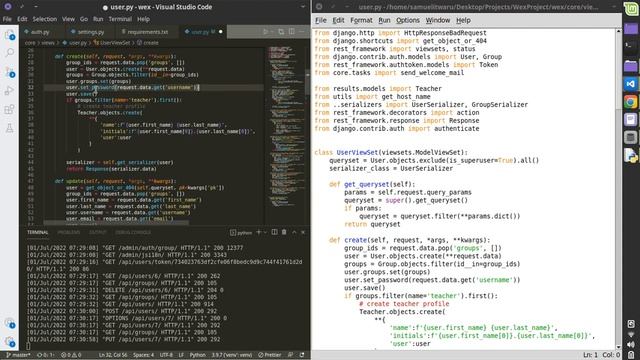
Task: Open the Files folder icon in side panel
Action: click(x=631, y=66)
